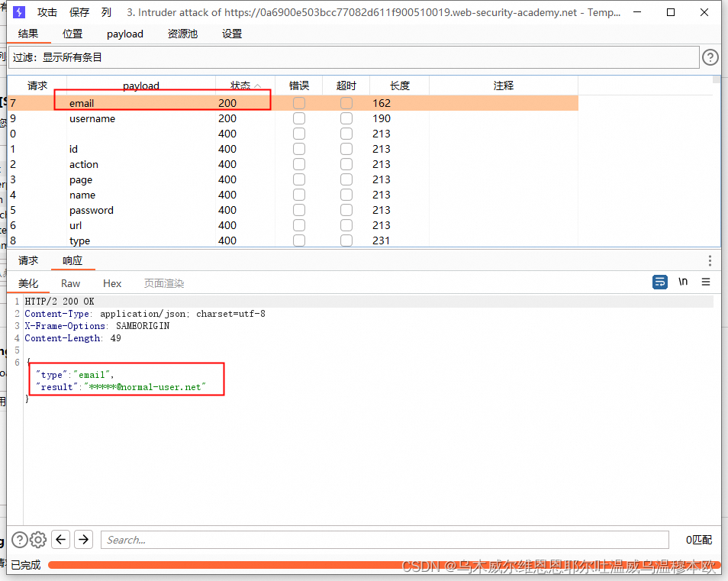Click the \n show line endings icon

[x=682, y=282]
